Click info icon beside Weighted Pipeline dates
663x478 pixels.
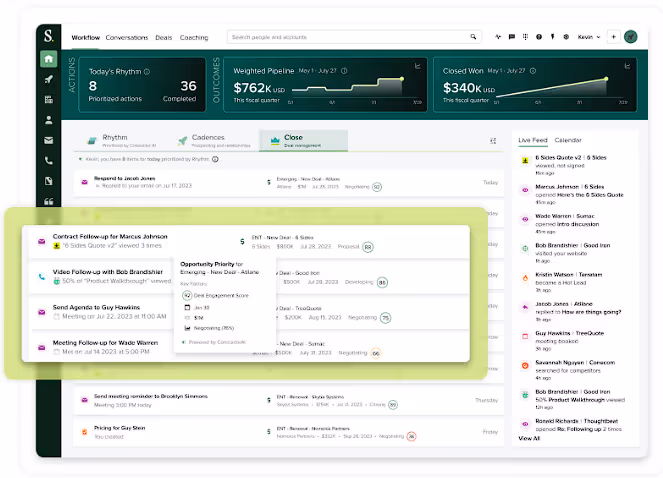pyautogui.click(x=344, y=71)
